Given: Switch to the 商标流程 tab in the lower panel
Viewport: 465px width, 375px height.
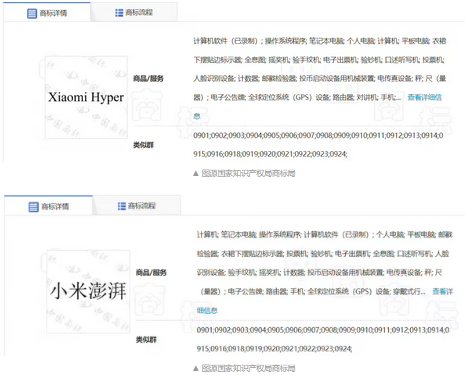Looking at the screenshot, I should point(137,206).
